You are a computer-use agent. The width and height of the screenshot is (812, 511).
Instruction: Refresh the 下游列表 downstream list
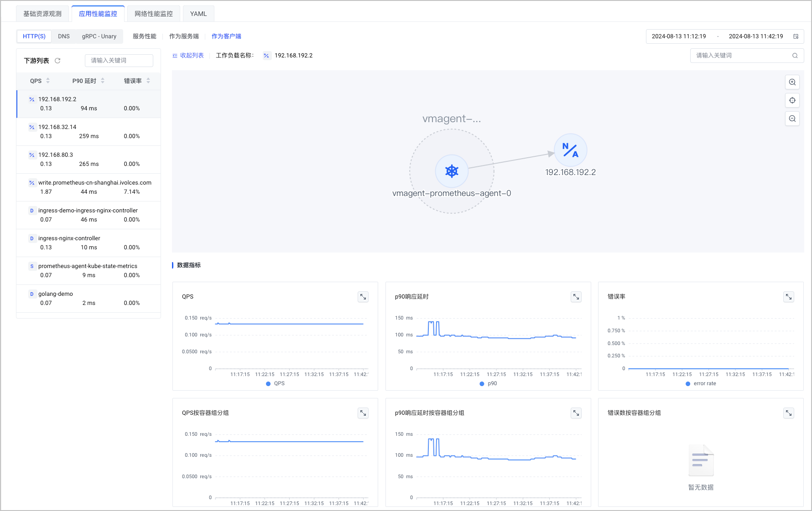coord(57,61)
